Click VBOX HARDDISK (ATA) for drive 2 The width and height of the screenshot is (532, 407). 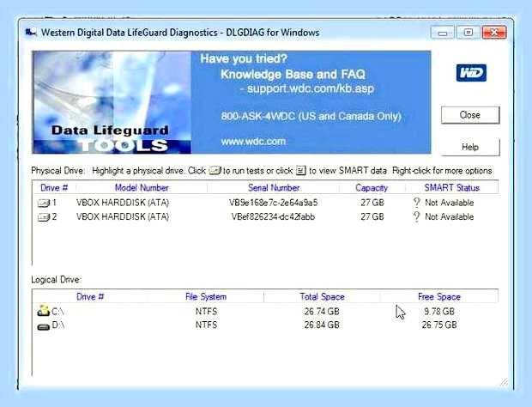[123, 216]
